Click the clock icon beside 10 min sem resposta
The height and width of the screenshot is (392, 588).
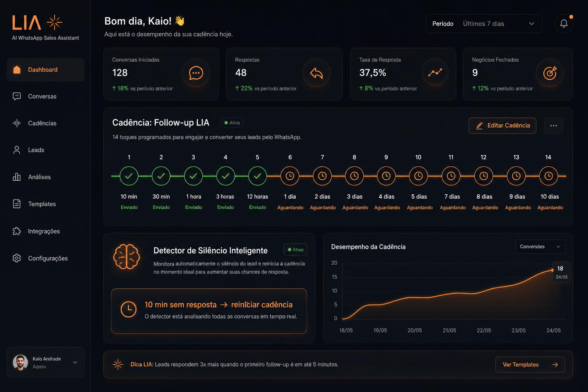(129, 309)
